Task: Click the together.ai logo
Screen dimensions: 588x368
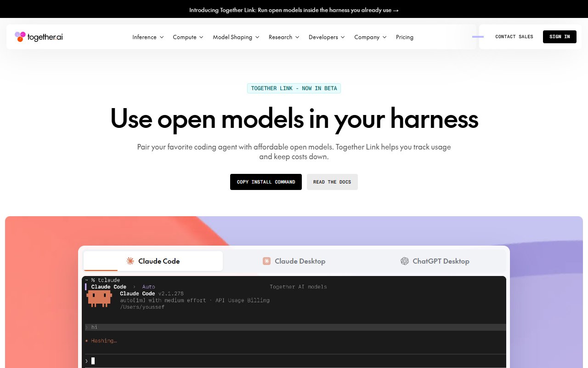Action: pyautogui.click(x=39, y=37)
